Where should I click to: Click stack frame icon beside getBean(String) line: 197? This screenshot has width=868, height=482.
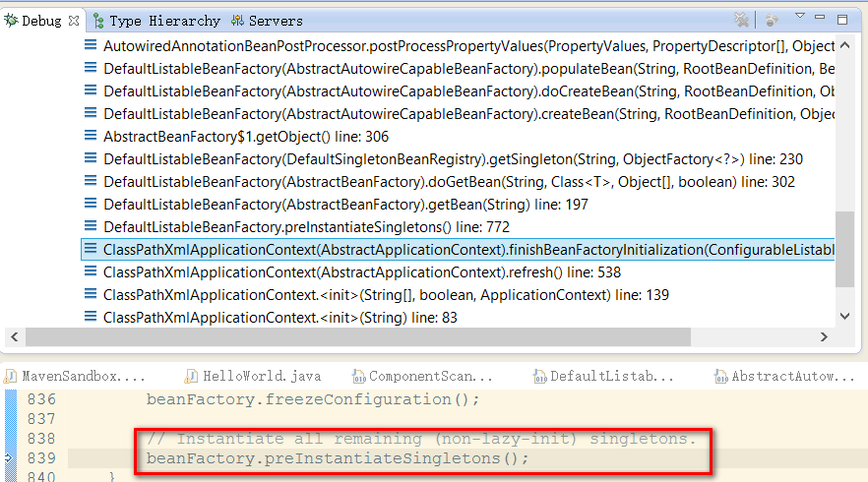tap(91, 203)
